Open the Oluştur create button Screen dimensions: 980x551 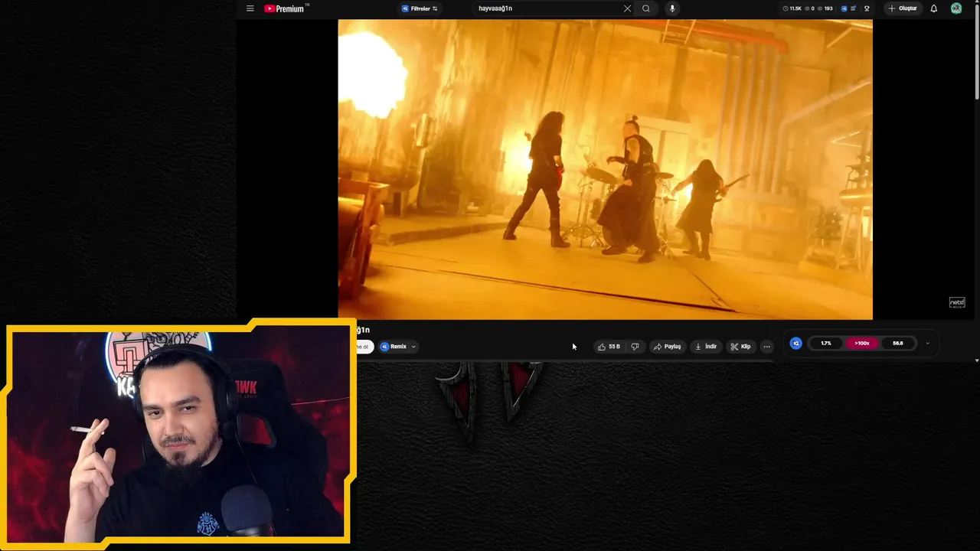tap(903, 8)
